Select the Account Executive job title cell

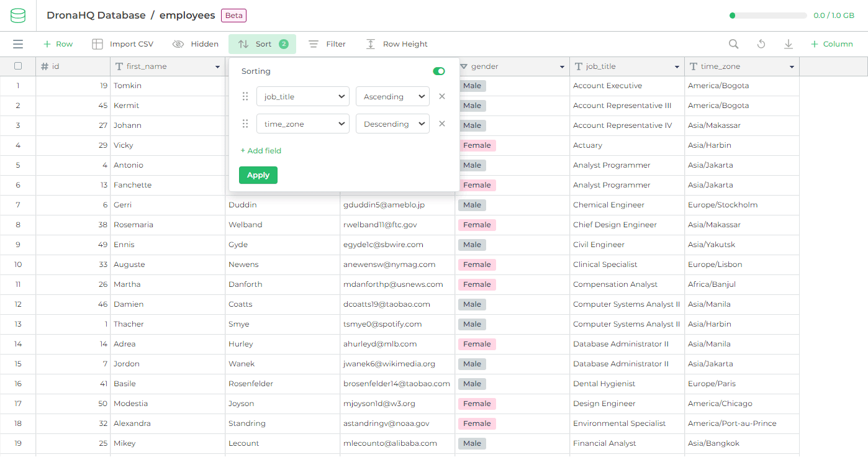coord(627,86)
